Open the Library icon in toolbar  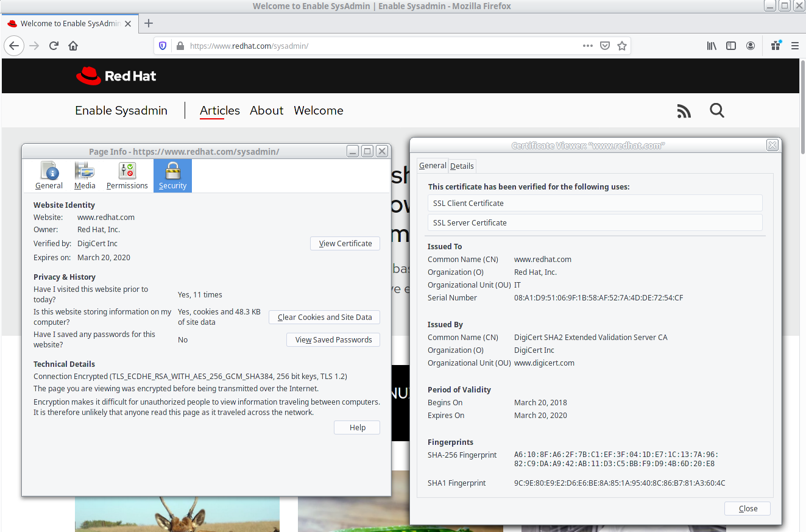click(x=712, y=46)
